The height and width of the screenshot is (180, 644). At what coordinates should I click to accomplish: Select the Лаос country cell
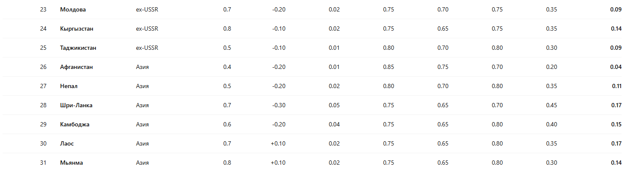[67, 143]
